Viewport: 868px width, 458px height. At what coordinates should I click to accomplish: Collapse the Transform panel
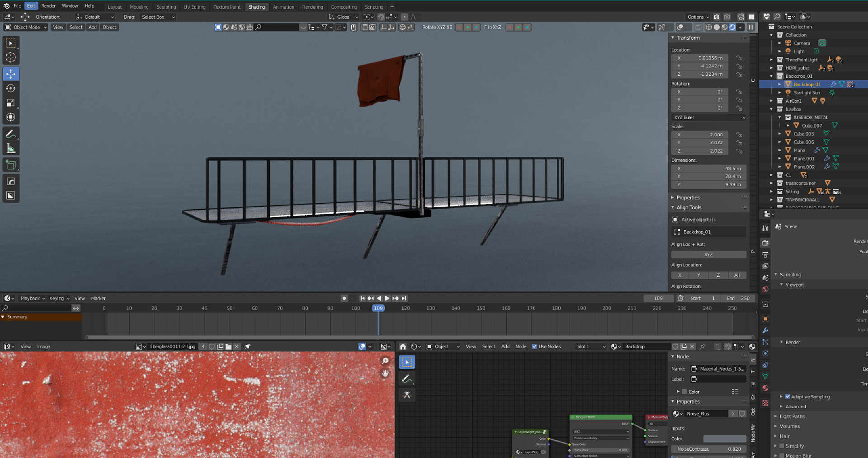(688, 38)
